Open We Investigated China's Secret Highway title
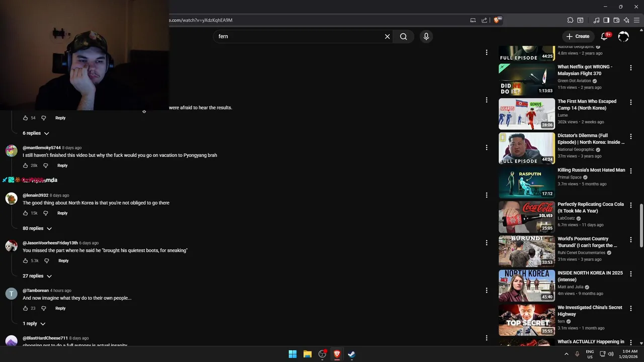644x362 pixels. pos(590,311)
